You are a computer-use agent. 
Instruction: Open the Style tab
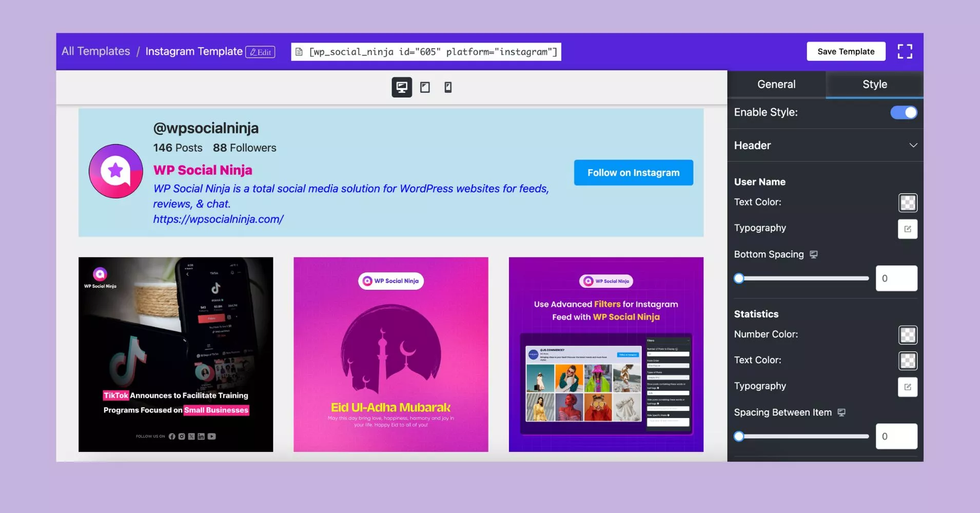pyautogui.click(x=874, y=84)
